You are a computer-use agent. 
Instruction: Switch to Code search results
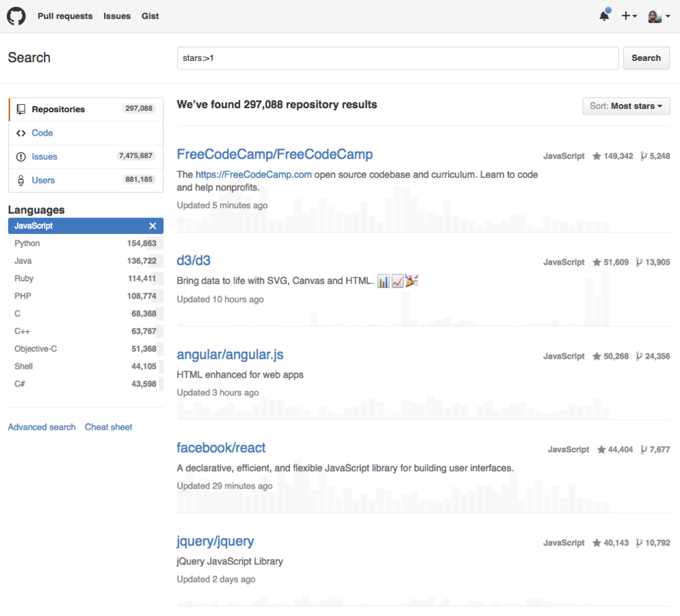[86, 133]
